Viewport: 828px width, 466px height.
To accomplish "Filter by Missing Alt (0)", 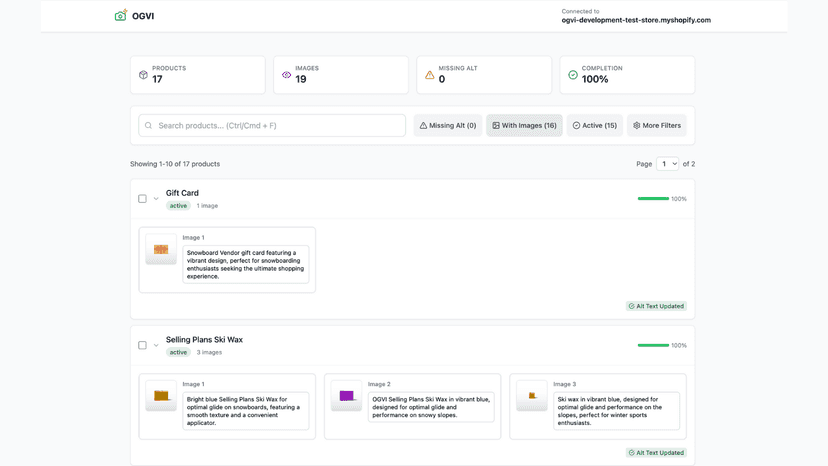I will (448, 126).
